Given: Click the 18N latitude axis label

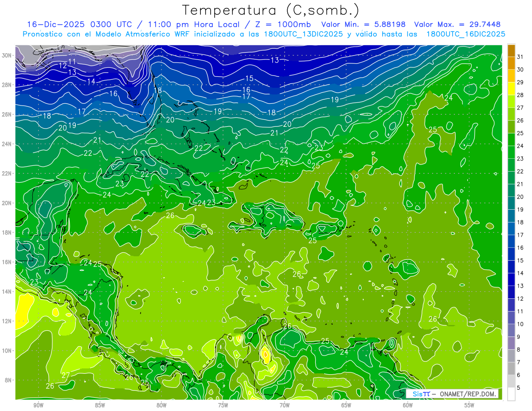Looking at the screenshot, I should pos(8,232).
